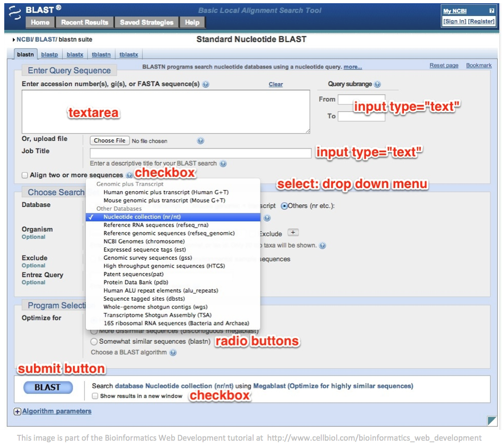Switch to the blastn tab
This screenshot has width=504, height=446.
(x=26, y=54)
